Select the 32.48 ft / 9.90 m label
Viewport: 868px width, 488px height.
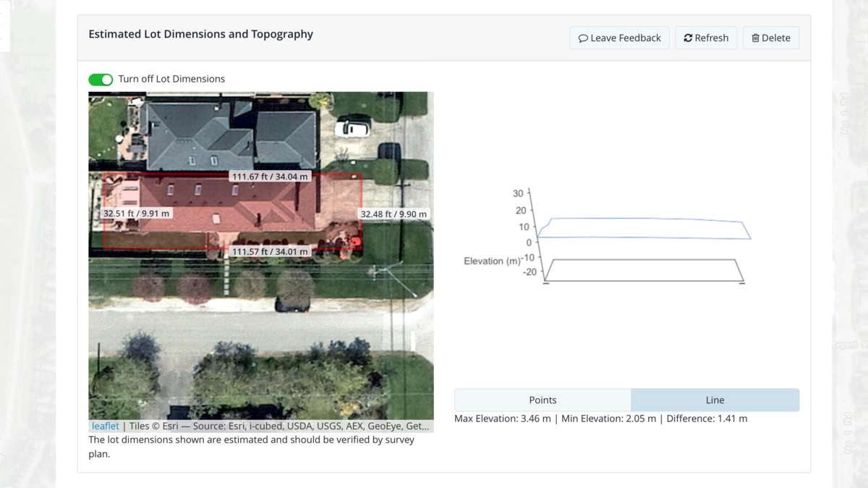click(x=393, y=214)
